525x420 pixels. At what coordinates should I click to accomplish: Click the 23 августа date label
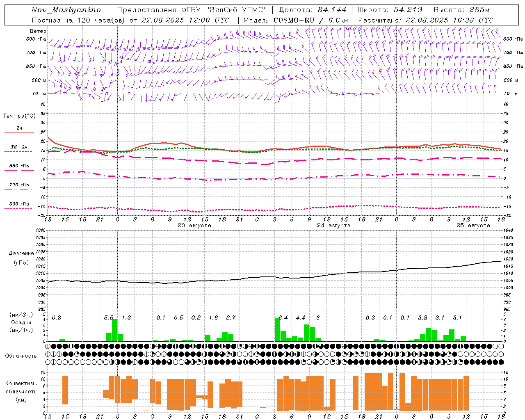click(194, 226)
